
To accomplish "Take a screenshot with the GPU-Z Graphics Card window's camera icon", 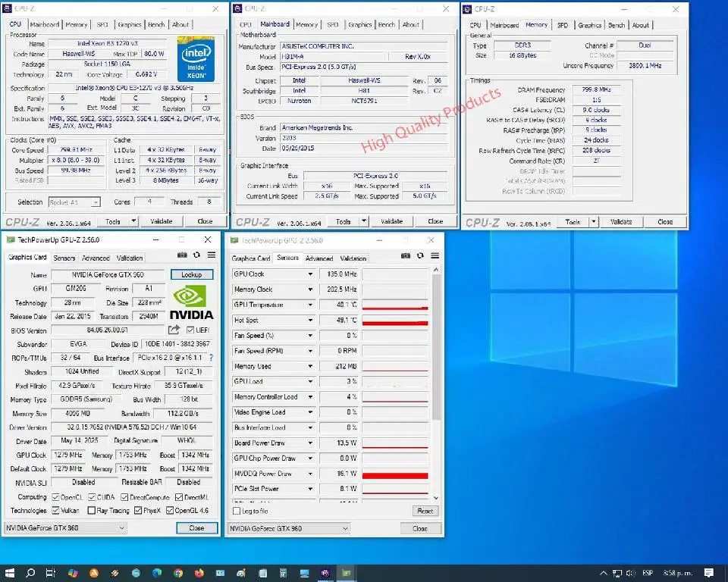I will pyautogui.click(x=182, y=255).
